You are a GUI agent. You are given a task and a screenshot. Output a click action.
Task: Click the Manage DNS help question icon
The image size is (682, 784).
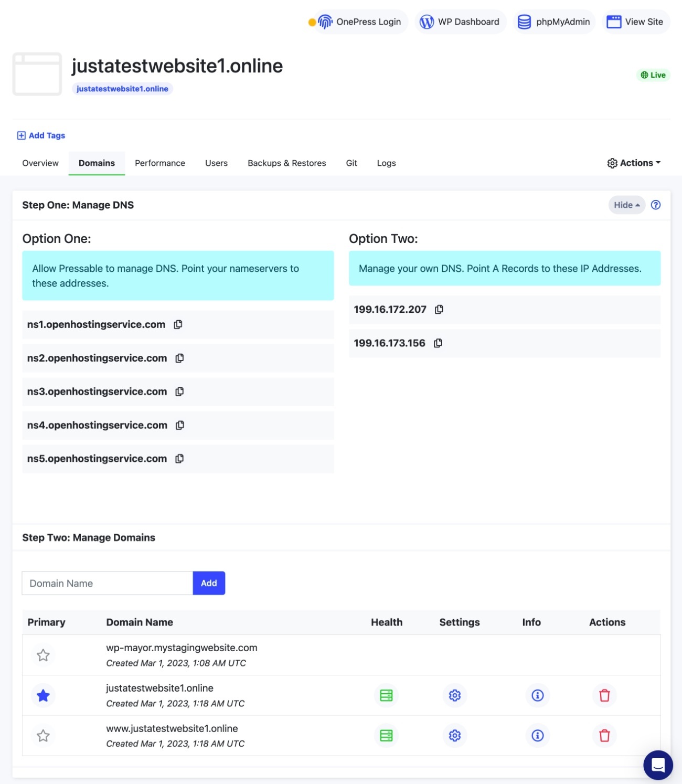656,205
